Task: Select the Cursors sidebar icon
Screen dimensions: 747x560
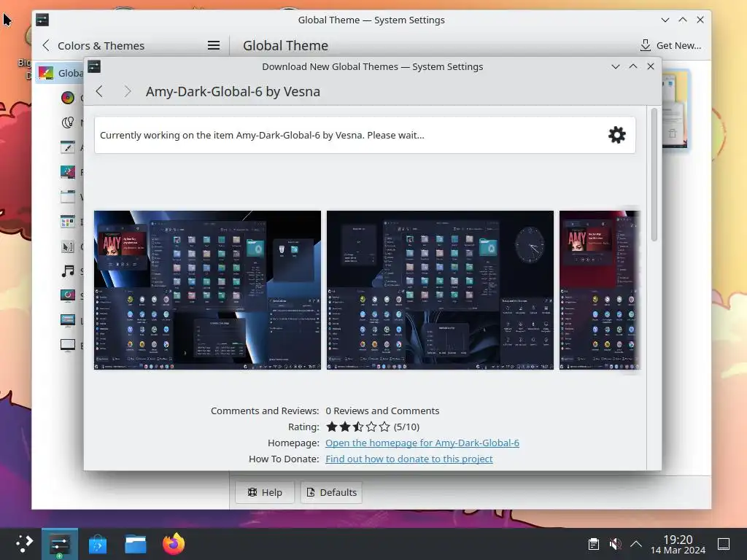Action: tap(68, 246)
